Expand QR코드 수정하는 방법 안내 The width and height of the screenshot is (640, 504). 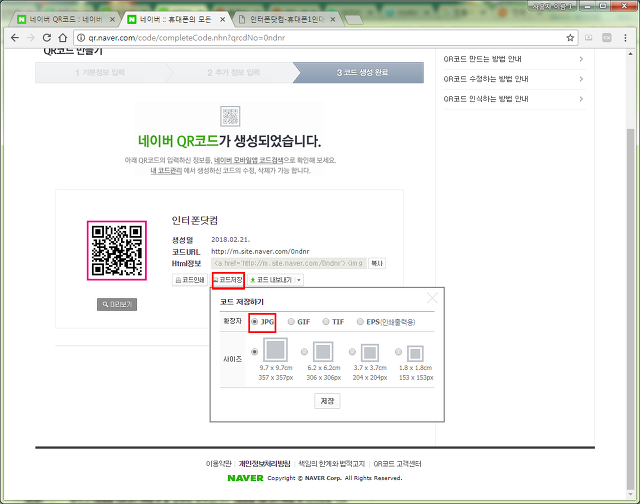514,79
